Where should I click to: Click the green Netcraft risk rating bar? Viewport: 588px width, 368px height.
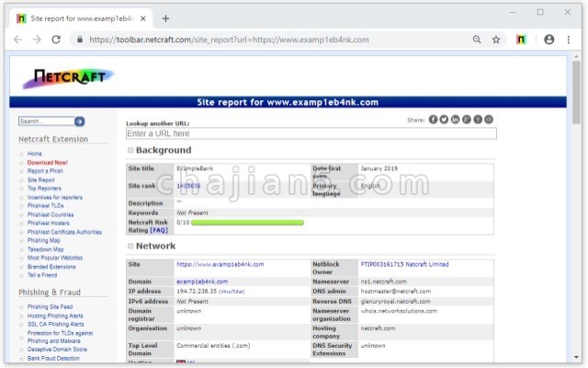coord(247,223)
